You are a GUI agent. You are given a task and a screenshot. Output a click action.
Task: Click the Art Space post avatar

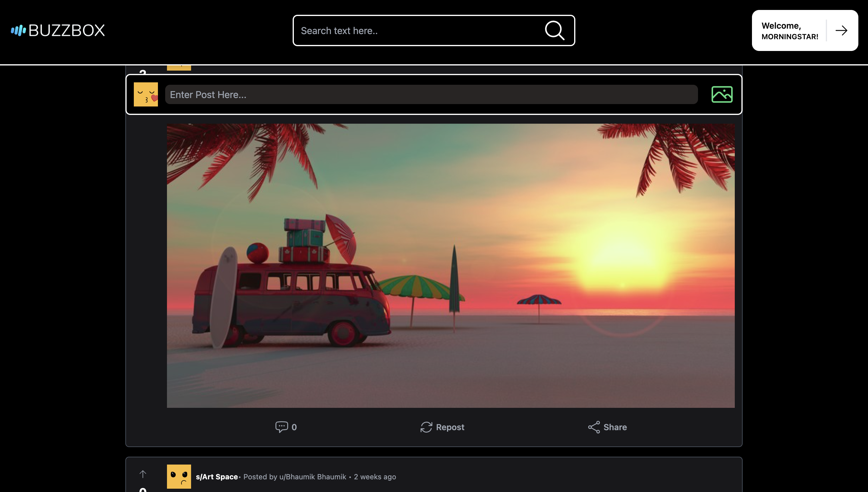pyautogui.click(x=179, y=476)
